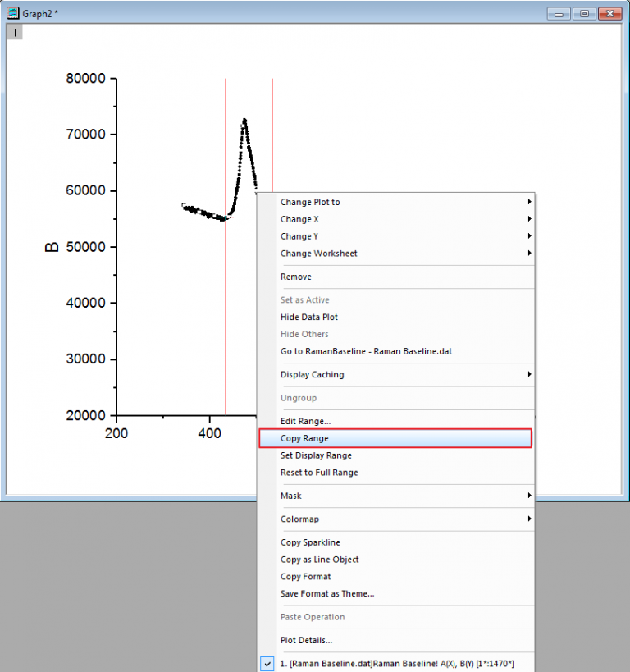
Task: Click the Graph2 window icon
Action: pos(13,13)
